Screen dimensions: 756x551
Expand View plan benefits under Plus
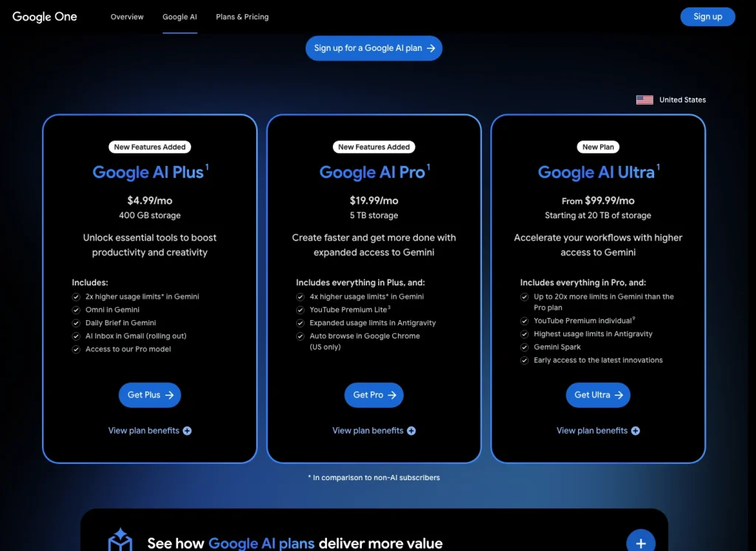click(x=149, y=431)
